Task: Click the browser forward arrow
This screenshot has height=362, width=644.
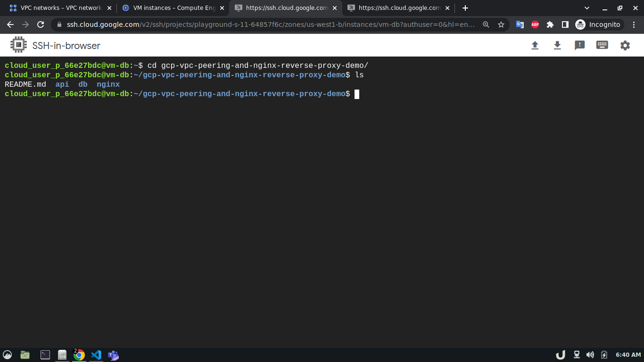Action: pyautogui.click(x=25, y=25)
